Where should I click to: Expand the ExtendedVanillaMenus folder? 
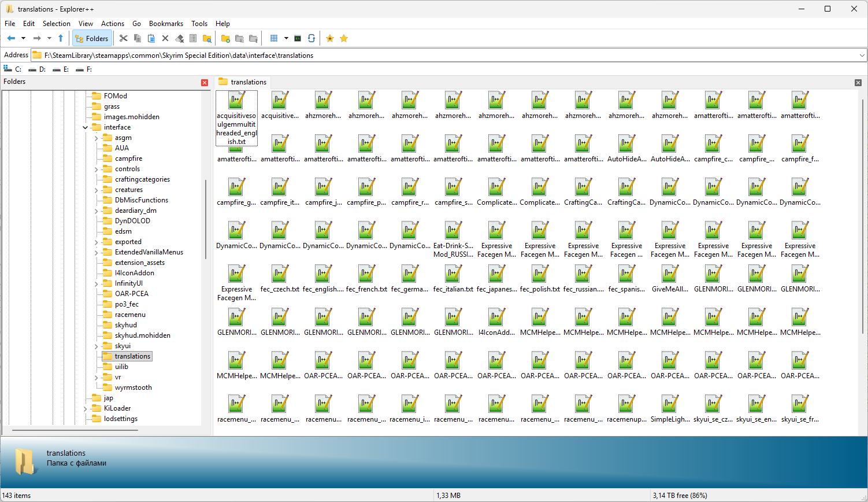(x=96, y=252)
